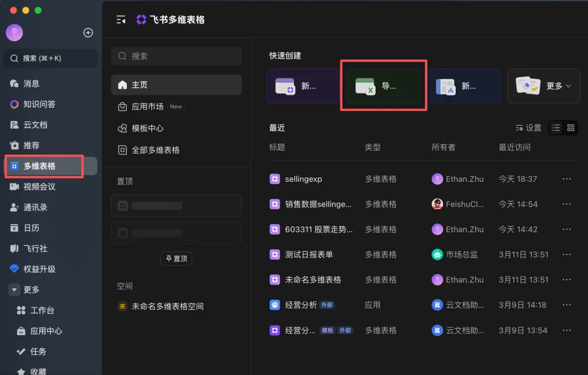588x375 pixels.
Task: Click the plus icon beside the avatar
Action: click(88, 33)
